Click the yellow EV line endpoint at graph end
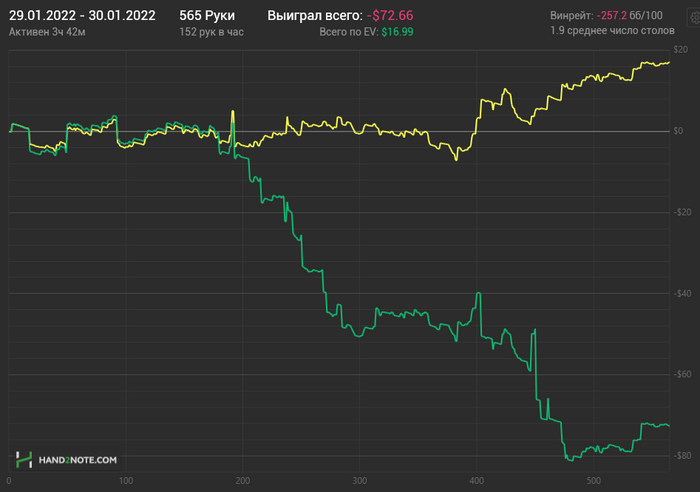 669,63
